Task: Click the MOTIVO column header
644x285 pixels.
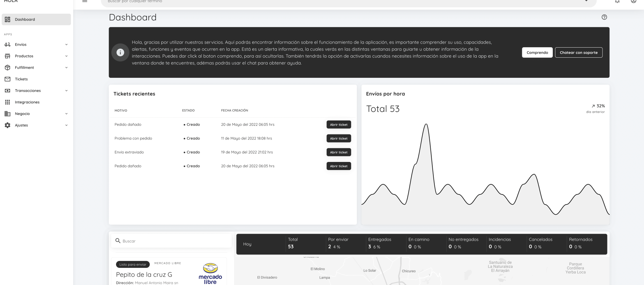Action: coord(121,110)
